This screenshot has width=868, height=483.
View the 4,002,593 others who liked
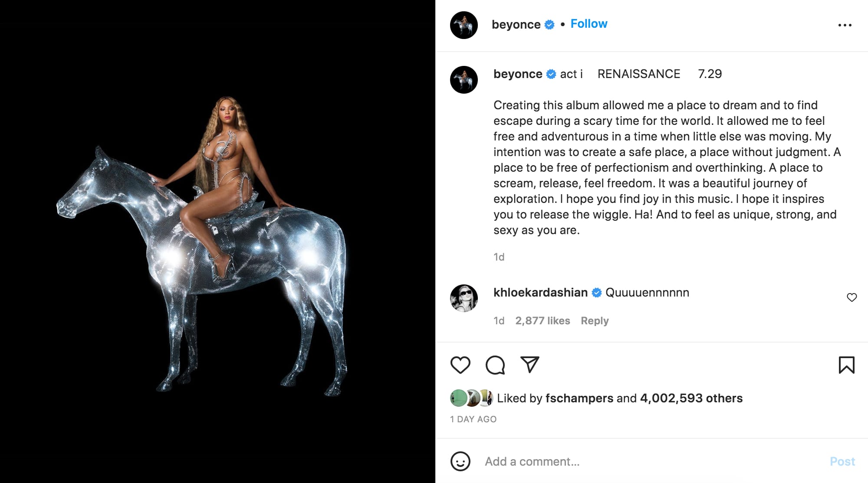click(x=691, y=398)
